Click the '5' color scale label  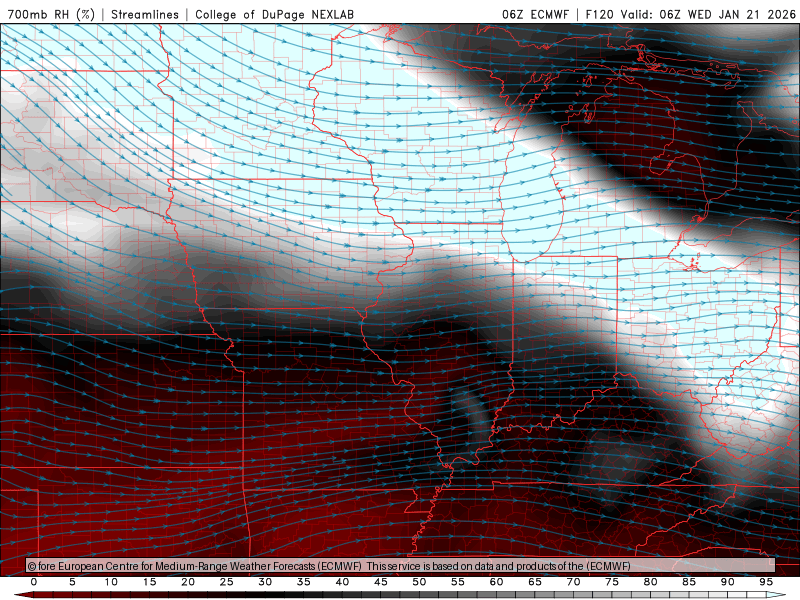click(x=72, y=582)
